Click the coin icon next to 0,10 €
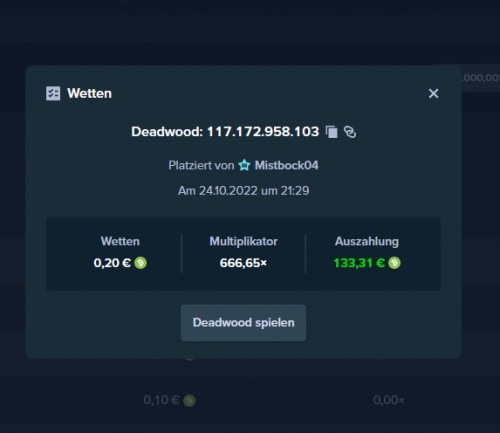500x433 pixels. [x=189, y=400]
